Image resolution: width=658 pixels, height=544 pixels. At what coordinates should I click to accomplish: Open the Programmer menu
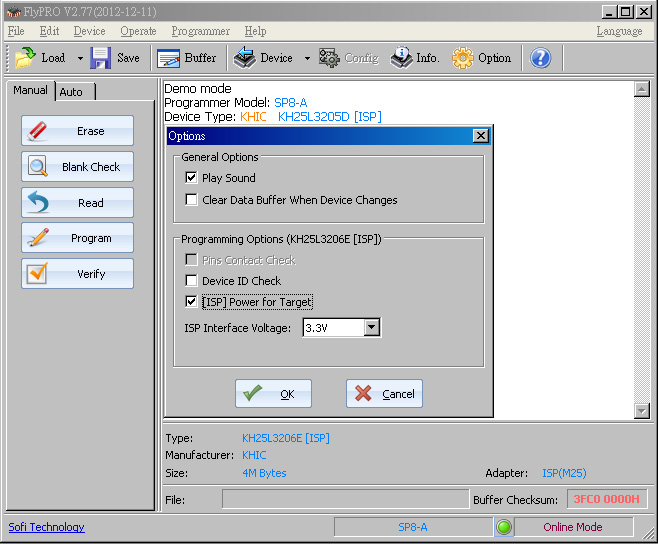[x=201, y=31]
